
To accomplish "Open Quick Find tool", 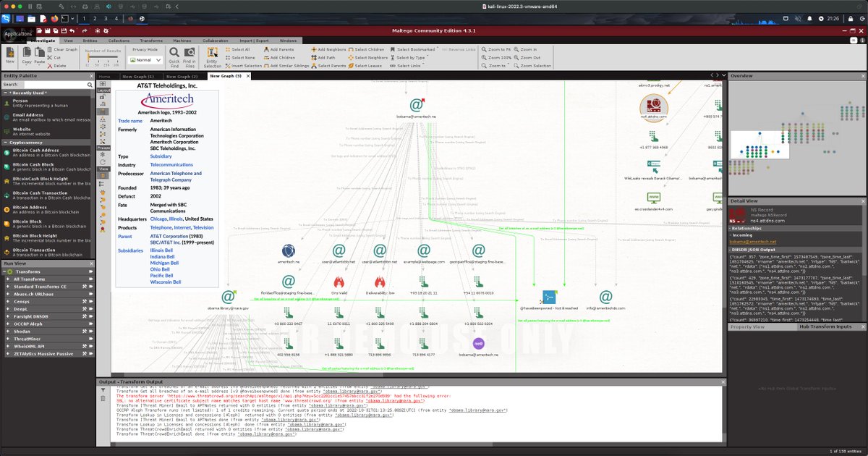I will pos(174,57).
